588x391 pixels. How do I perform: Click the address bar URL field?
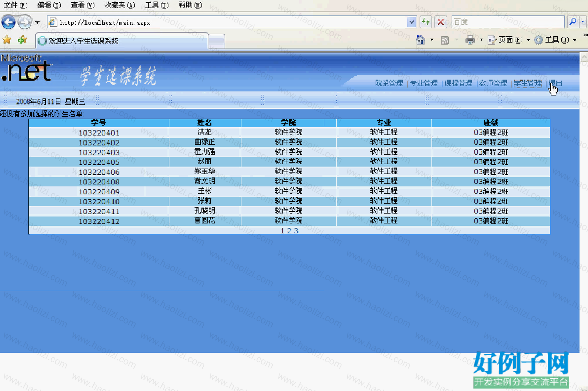coord(227,22)
